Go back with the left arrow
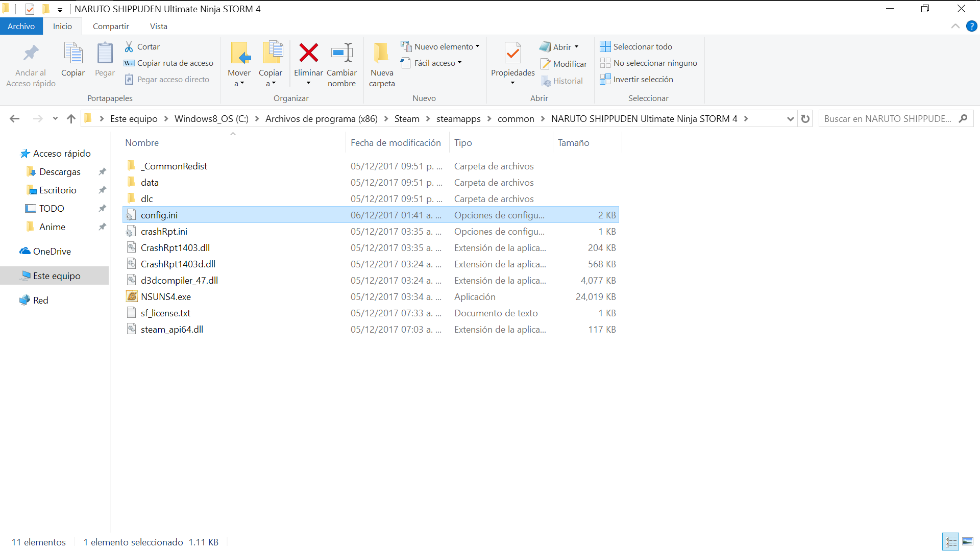 (x=15, y=119)
